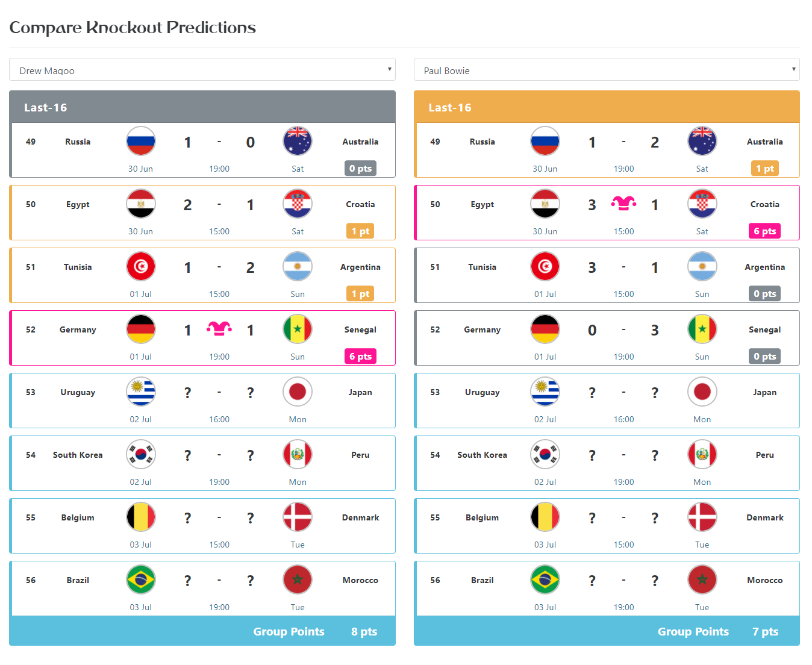The image size is (812, 665).
Task: Click Group Points 8 pts footer bar
Action: [x=202, y=631]
